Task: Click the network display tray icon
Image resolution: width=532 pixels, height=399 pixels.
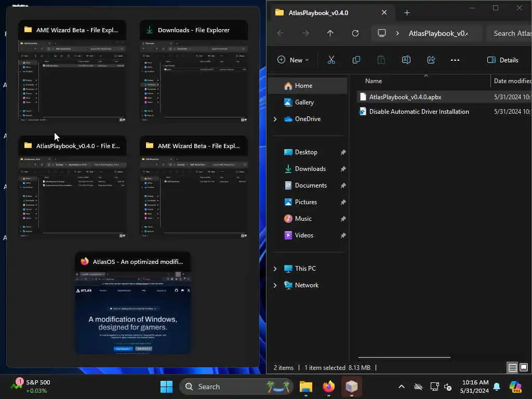Action: pos(434,387)
